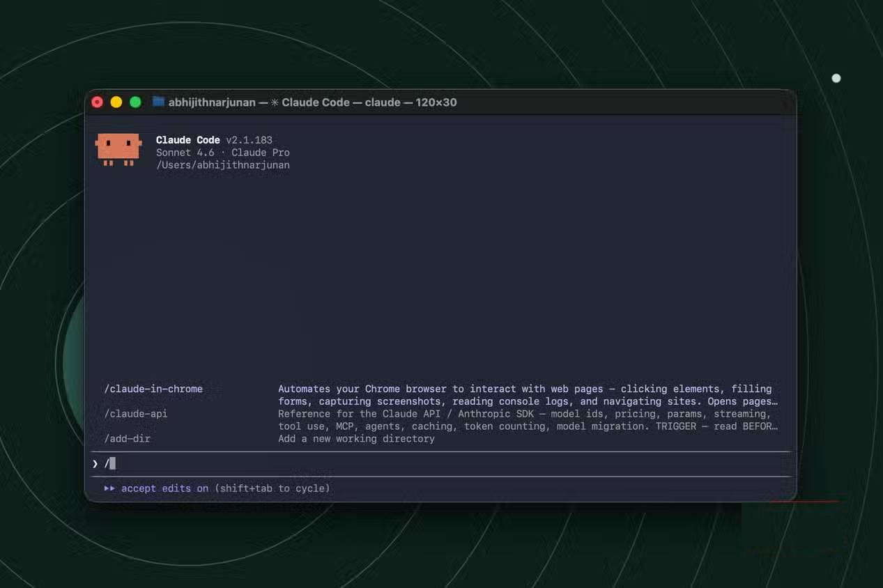Click the 'tool use, MCP, agents' description line
This screenshot has width=883, height=588.
[x=528, y=426]
